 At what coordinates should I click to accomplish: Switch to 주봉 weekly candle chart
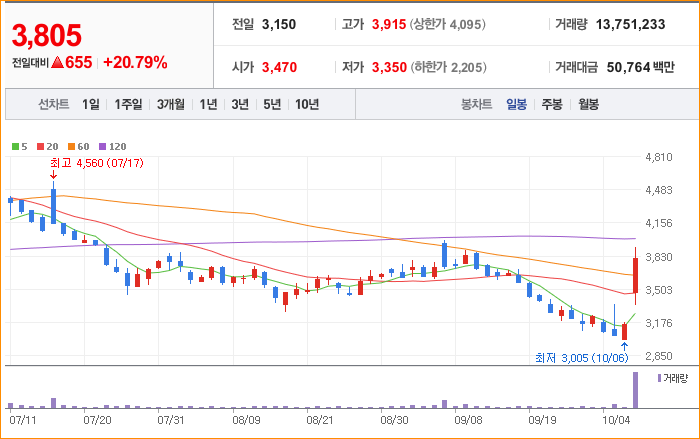(552, 105)
